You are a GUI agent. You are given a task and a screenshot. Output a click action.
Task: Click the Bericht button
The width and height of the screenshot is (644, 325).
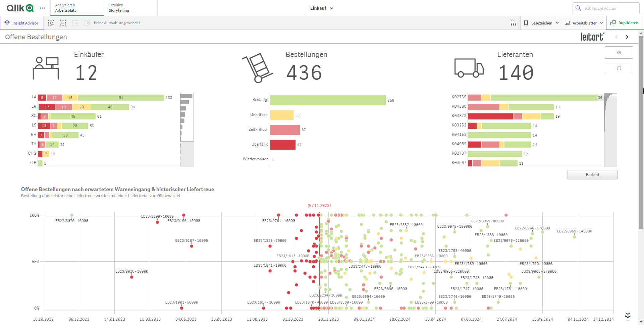(x=592, y=175)
